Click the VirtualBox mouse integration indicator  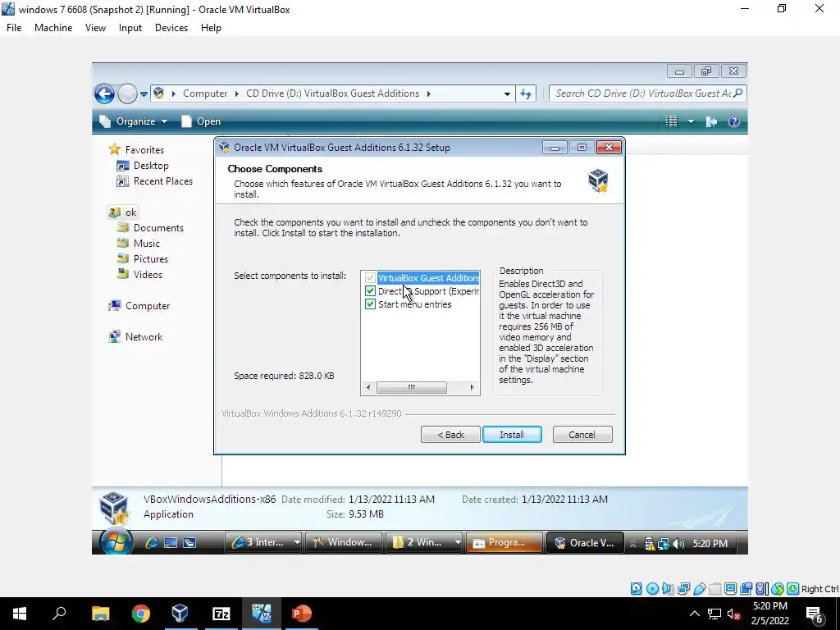[778, 589]
